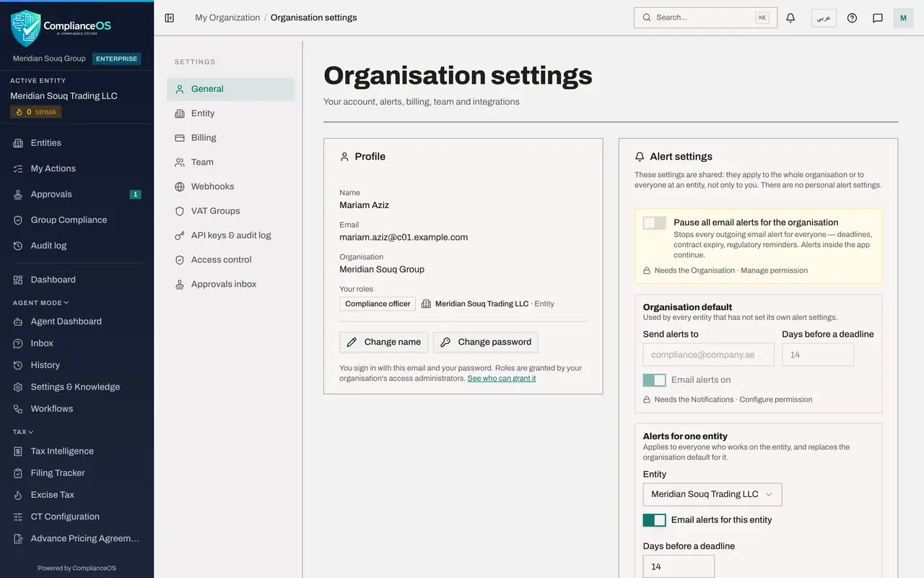Click the Billing card icon
This screenshot has width=924, height=578.
click(180, 137)
